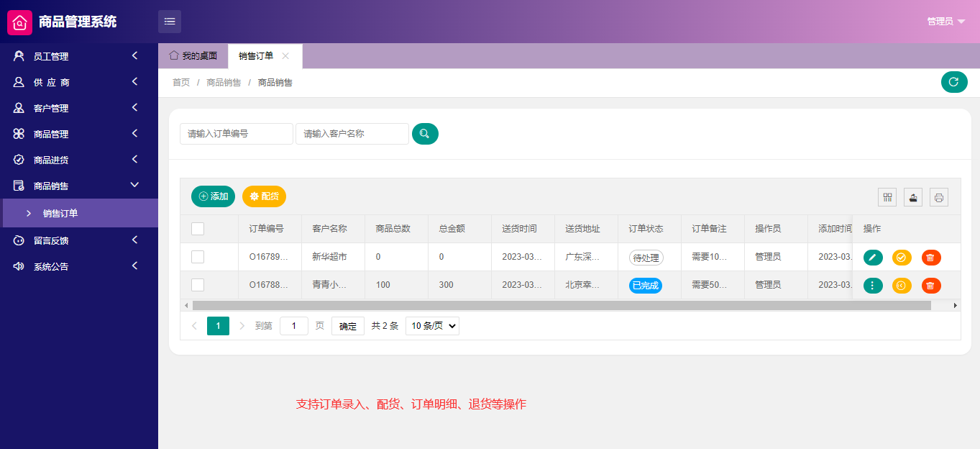This screenshot has height=449, width=980.
Task: Click the table scrollbar's left arrow
Action: pos(186,305)
